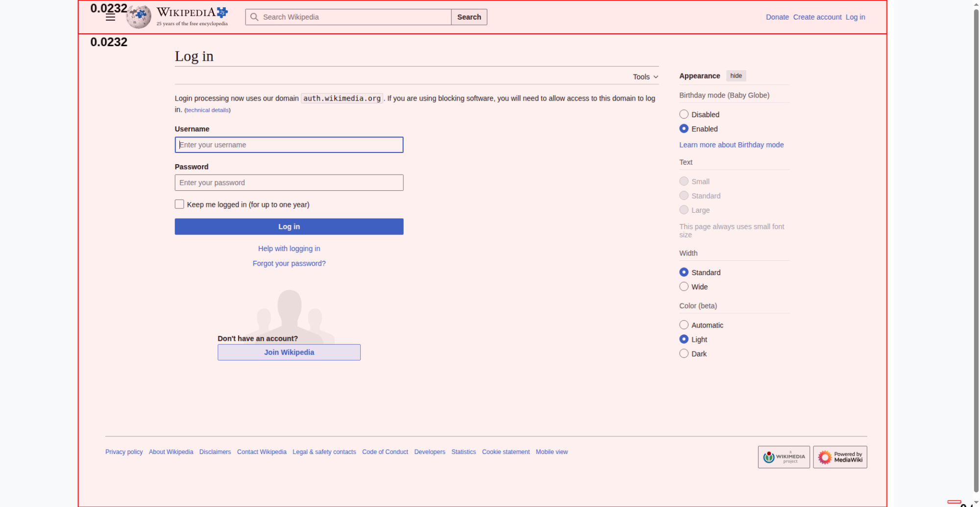The width and height of the screenshot is (980, 507).
Task: Open Forgot your password link
Action: pos(289,263)
